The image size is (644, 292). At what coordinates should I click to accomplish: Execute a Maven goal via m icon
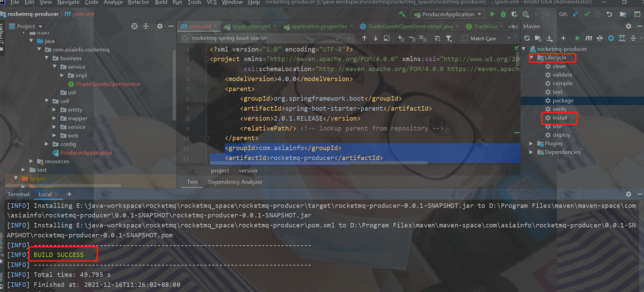coord(589,38)
